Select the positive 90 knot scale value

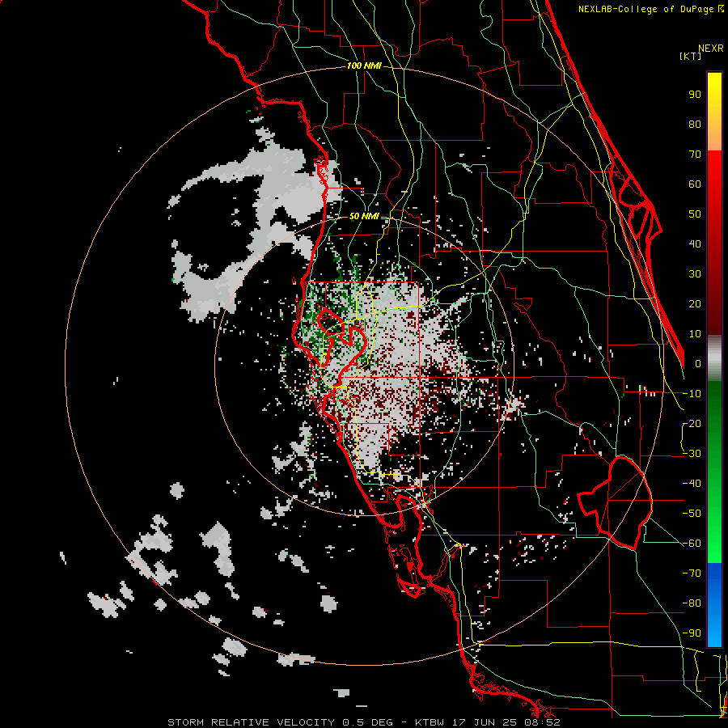695,95
